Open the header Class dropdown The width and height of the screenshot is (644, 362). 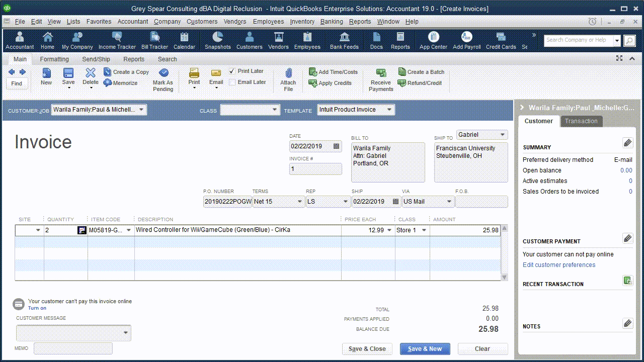pos(275,110)
